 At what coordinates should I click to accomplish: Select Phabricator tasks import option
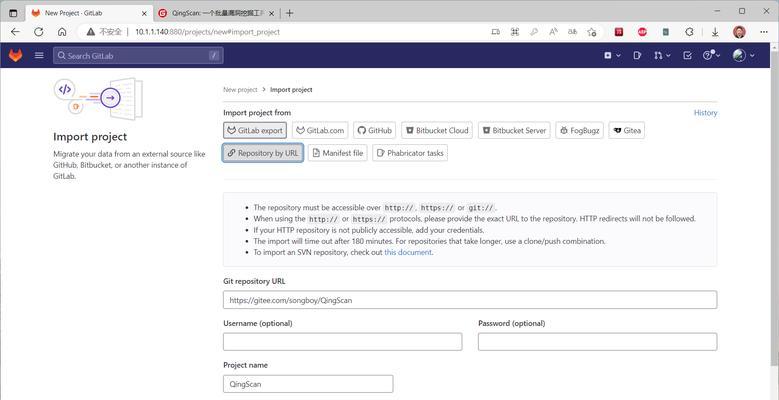[x=410, y=153]
